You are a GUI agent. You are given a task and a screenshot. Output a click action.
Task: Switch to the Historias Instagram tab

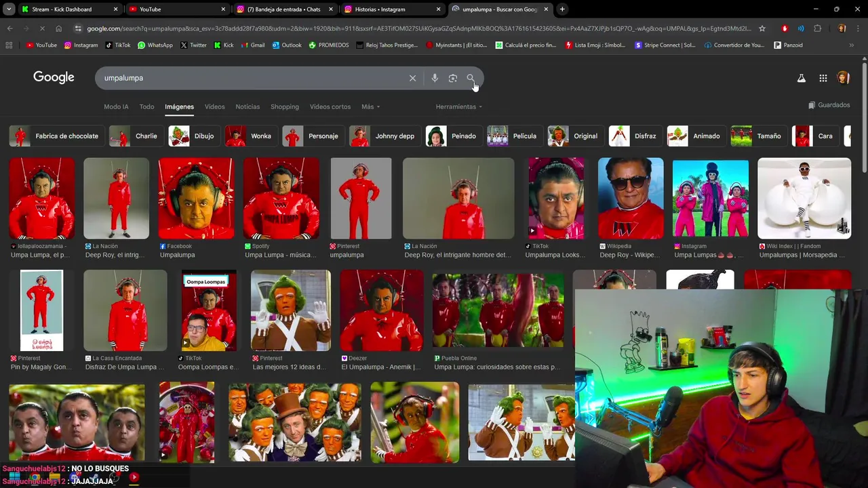(x=391, y=9)
